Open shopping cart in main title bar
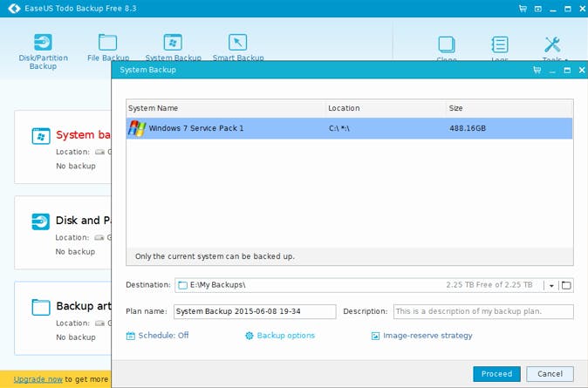The width and height of the screenshot is (588, 388). (523, 9)
